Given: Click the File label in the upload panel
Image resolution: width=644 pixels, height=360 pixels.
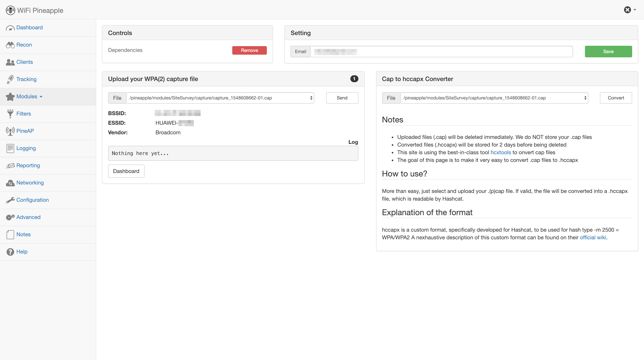Looking at the screenshot, I should click(117, 98).
